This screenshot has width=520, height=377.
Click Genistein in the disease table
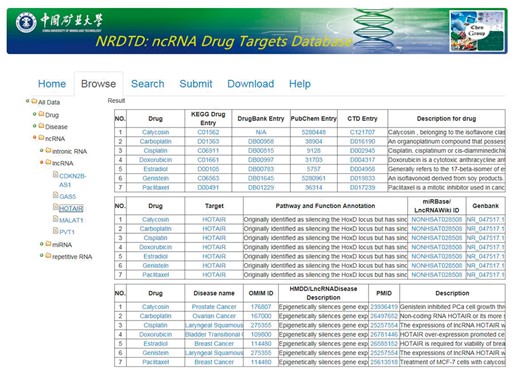pos(155,353)
